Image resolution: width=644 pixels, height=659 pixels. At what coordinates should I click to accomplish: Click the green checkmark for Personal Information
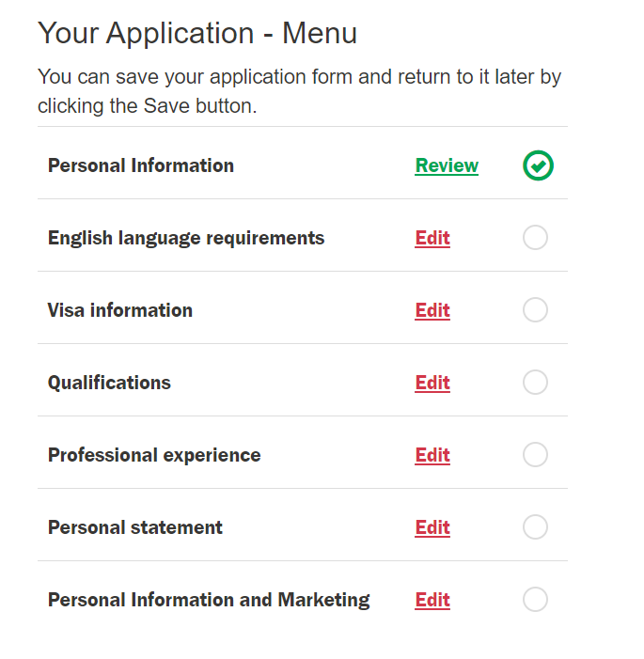pos(538,166)
